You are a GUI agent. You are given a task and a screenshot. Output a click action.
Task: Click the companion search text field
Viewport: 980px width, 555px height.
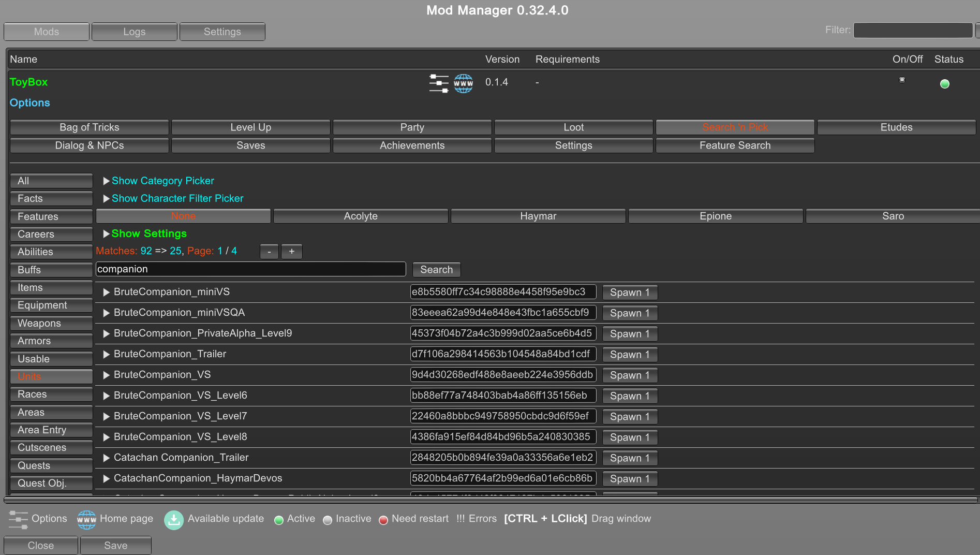250,269
